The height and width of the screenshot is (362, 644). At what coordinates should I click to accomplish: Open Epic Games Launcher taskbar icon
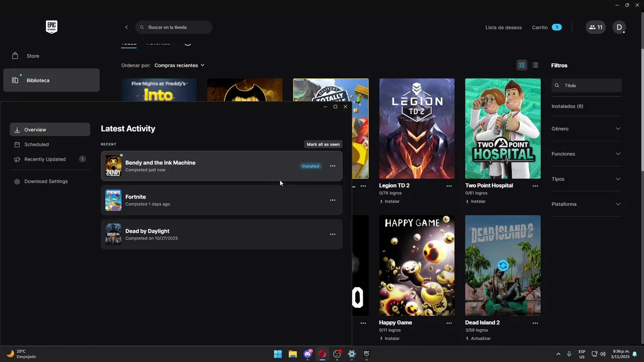367,354
